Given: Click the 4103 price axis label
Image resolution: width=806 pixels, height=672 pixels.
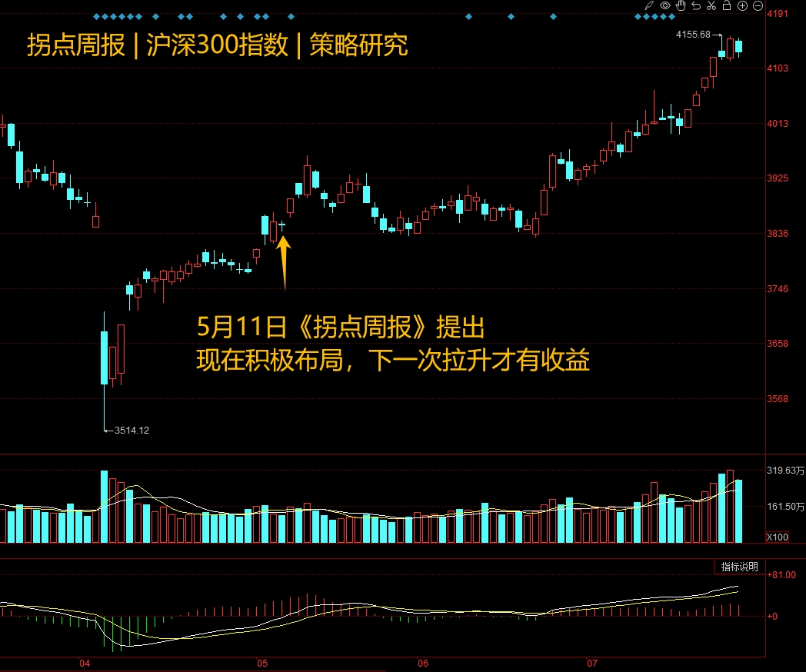Looking at the screenshot, I should point(778,68).
